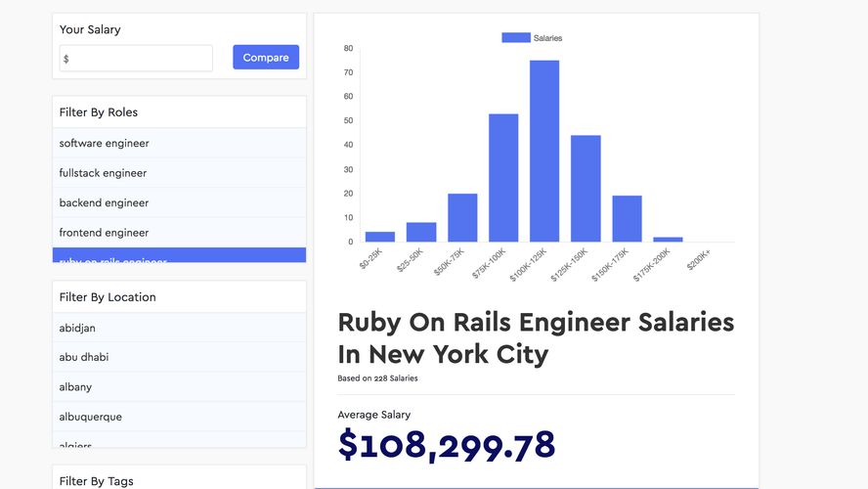Filter location by abidjan
This screenshot has height=489, width=868.
pos(179,328)
